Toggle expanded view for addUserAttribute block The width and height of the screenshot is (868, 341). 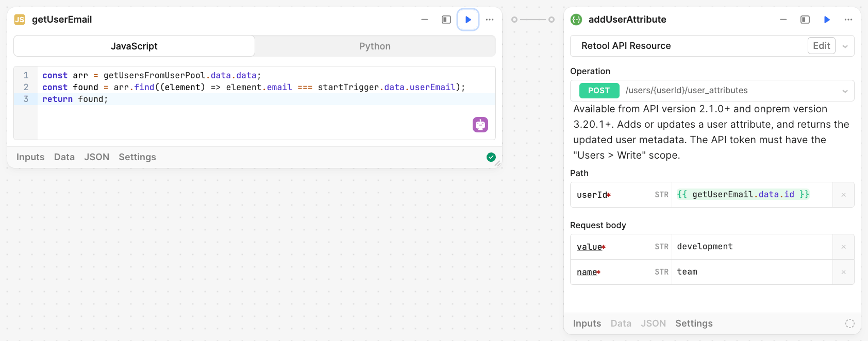pyautogui.click(x=805, y=20)
